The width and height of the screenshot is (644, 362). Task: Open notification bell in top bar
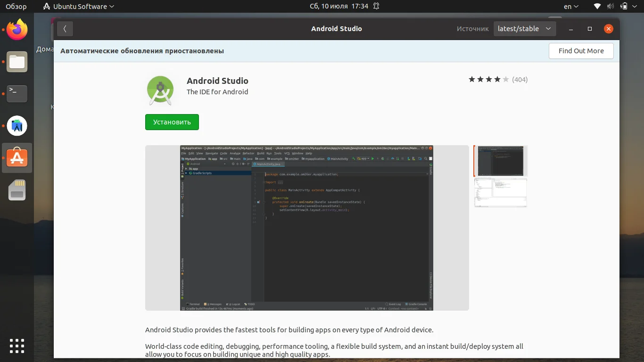(376, 7)
